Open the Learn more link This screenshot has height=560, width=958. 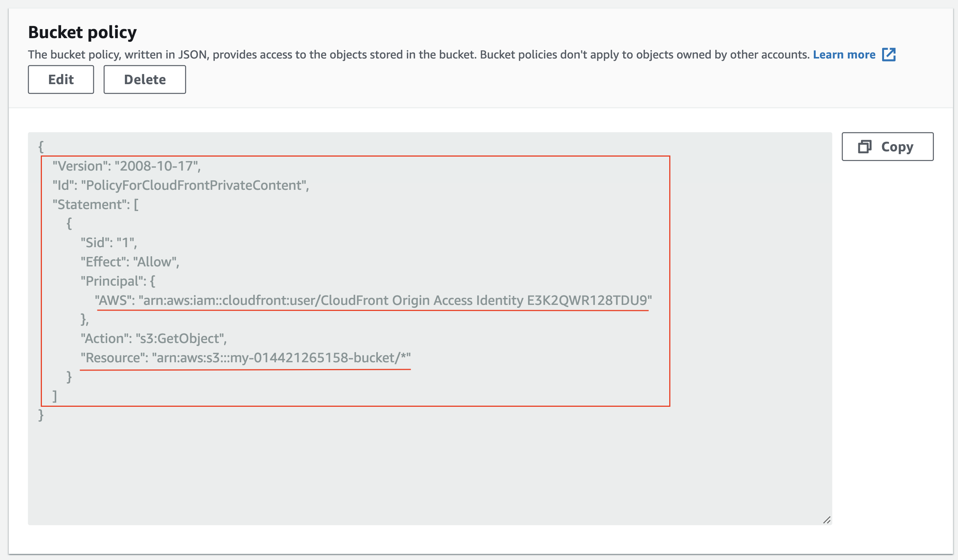pyautogui.click(x=844, y=55)
